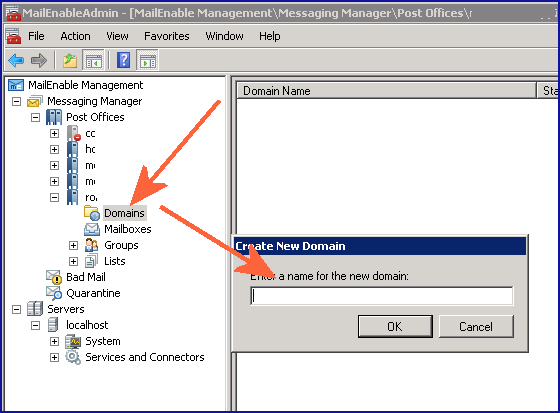This screenshot has width=560, height=413.
Task: Click the localhost server icon
Action: click(53, 325)
